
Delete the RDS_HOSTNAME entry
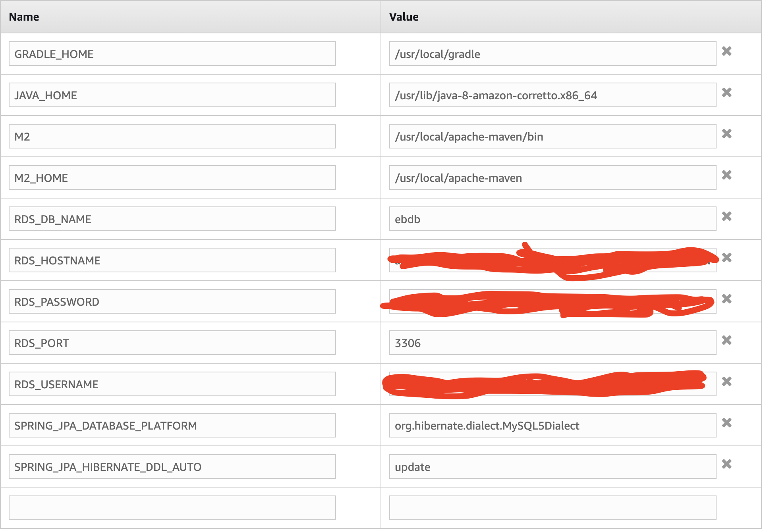726,258
